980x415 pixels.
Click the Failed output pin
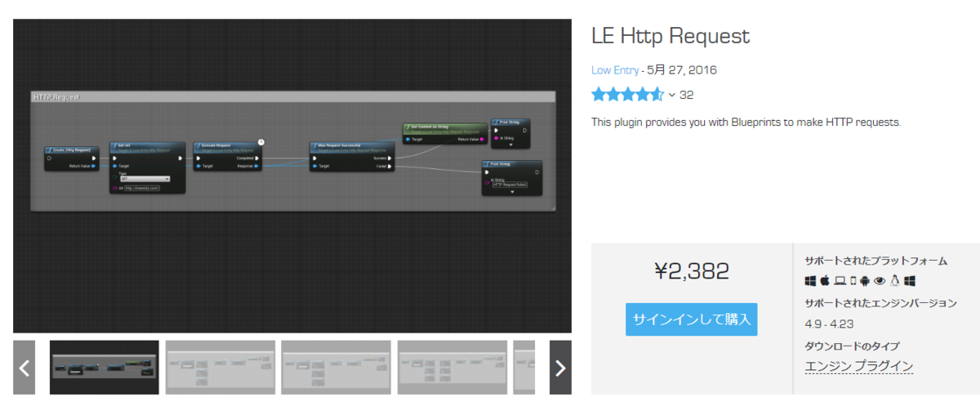[x=390, y=166]
